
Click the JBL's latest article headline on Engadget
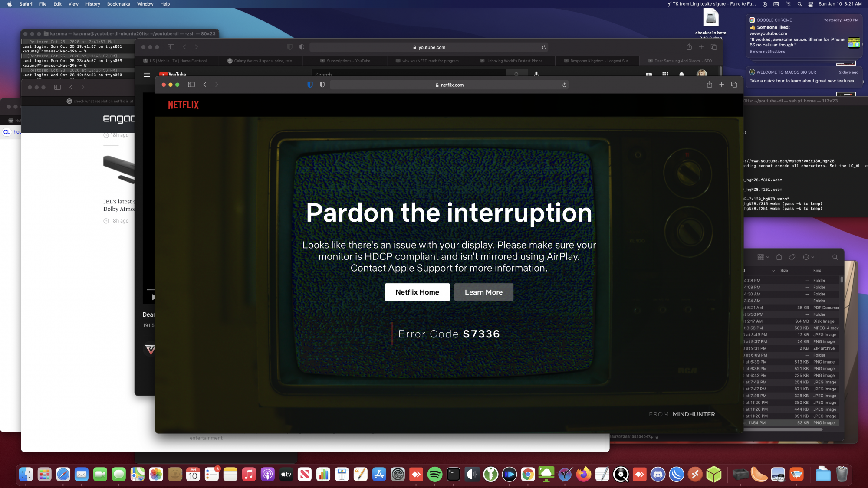coord(119,205)
